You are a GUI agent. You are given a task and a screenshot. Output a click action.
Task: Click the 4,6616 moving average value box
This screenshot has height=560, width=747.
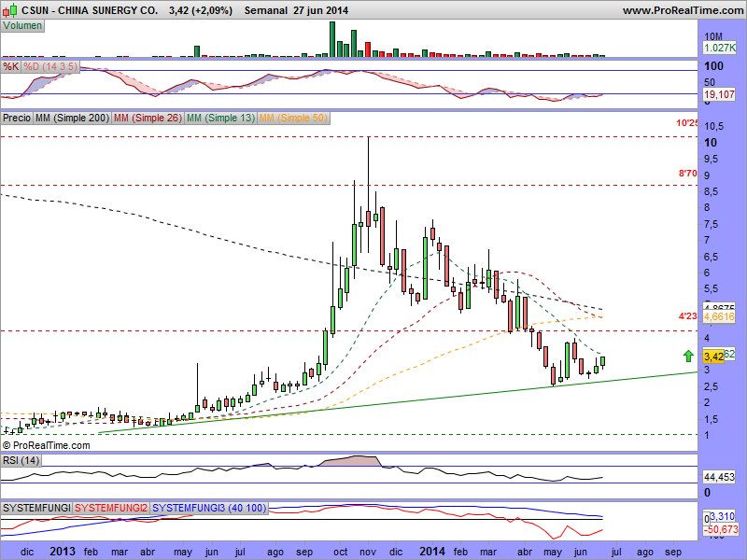[x=719, y=316]
